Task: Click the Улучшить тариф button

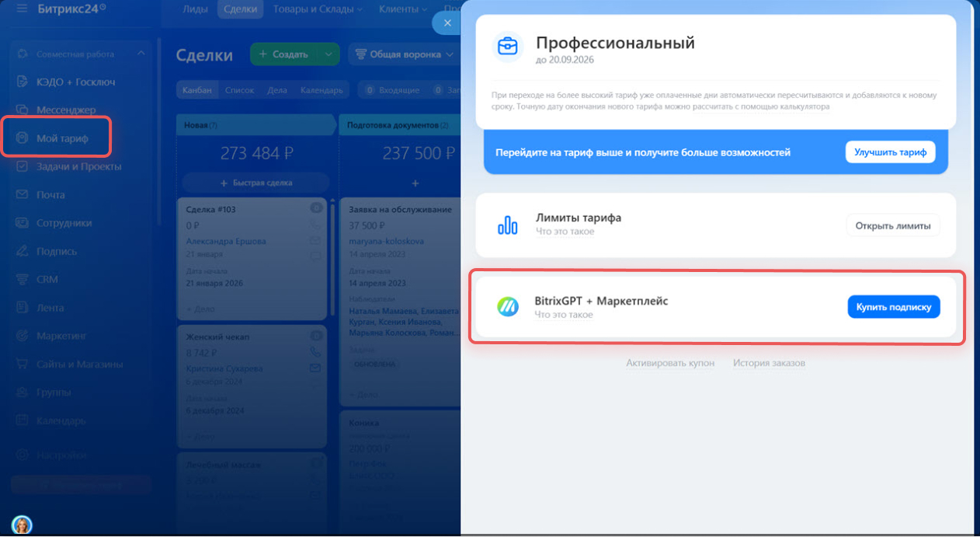Action: coord(890,152)
